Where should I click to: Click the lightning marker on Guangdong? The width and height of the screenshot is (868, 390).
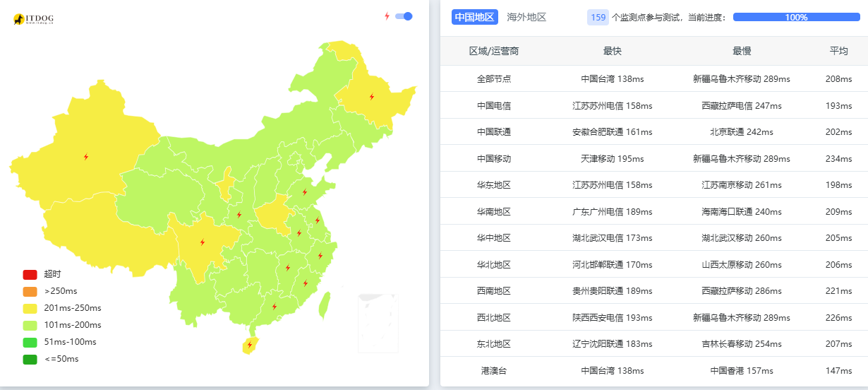pos(275,307)
